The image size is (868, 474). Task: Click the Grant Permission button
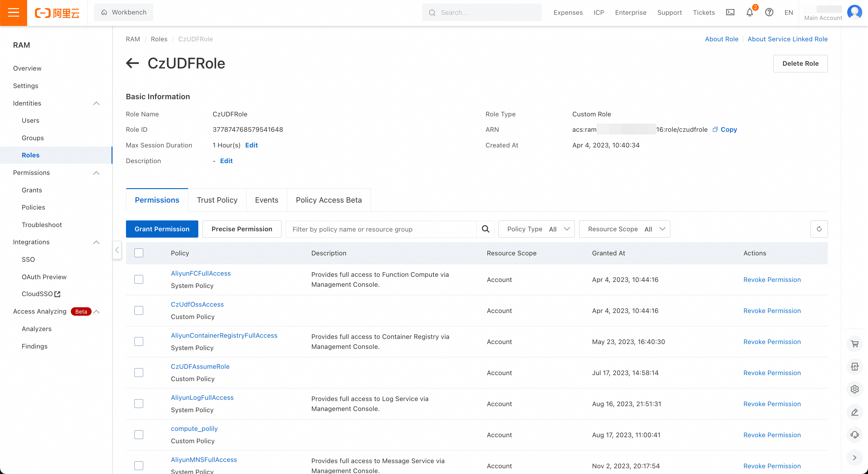tap(162, 229)
